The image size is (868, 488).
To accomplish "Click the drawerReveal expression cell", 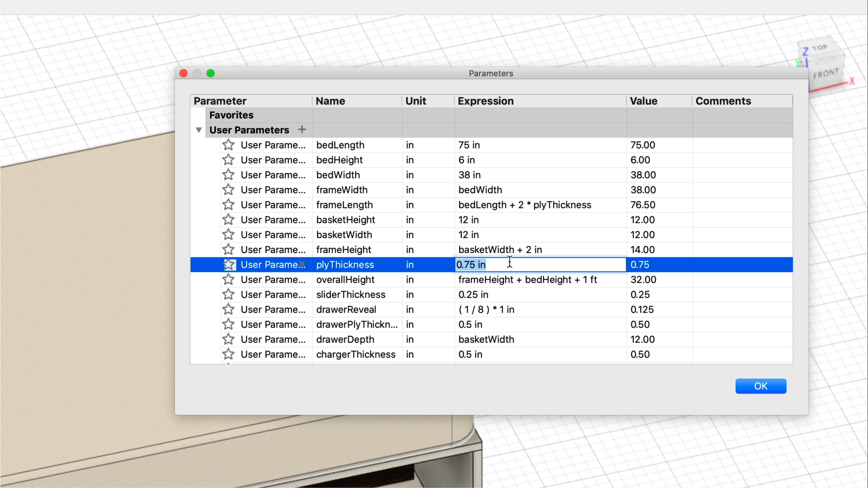I will click(540, 309).
